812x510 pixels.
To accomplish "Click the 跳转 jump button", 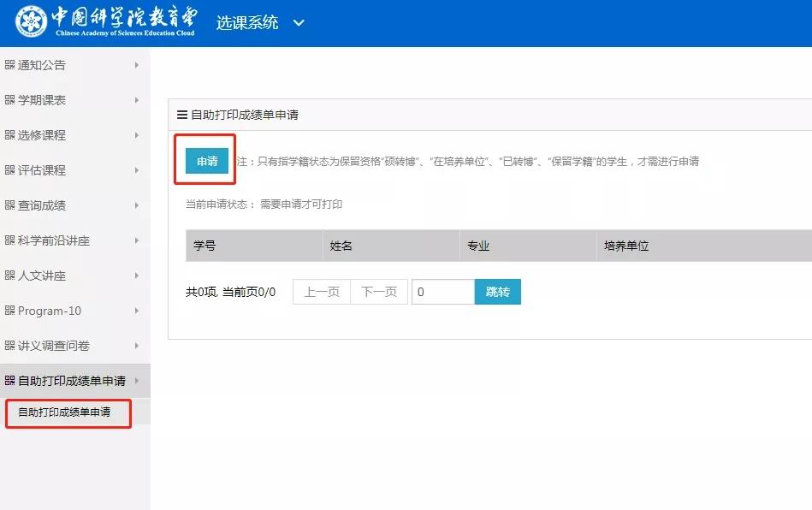I will pos(497,292).
